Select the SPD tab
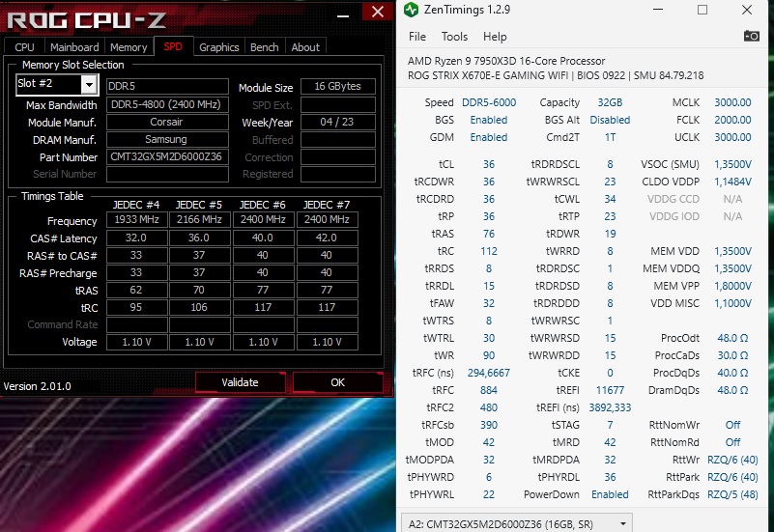 click(x=173, y=46)
